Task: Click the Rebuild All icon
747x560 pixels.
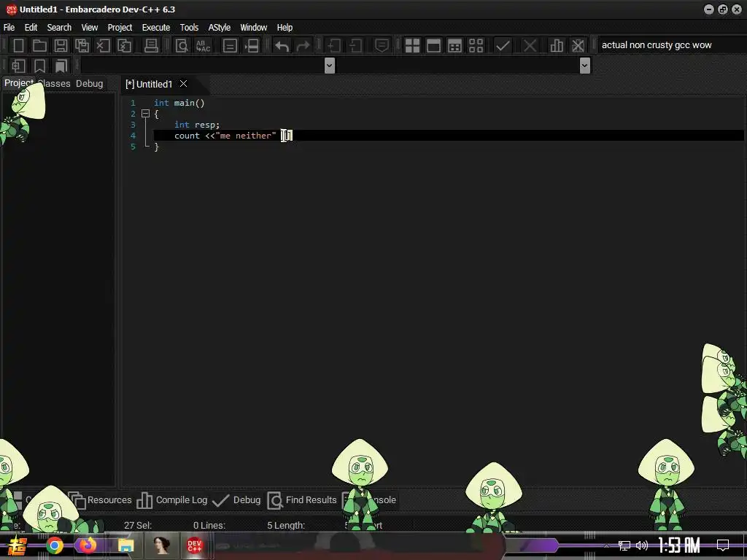Action: pyautogui.click(x=476, y=46)
